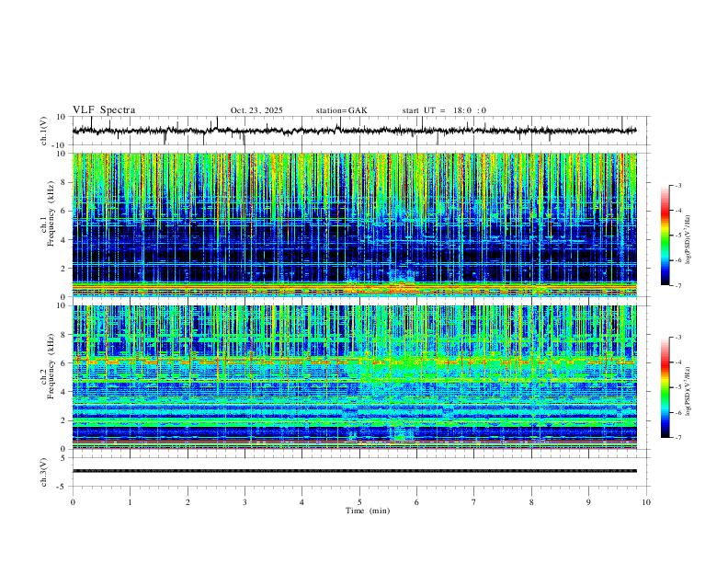Click the "-7" tick on the ch.1 colorbar

(x=678, y=286)
